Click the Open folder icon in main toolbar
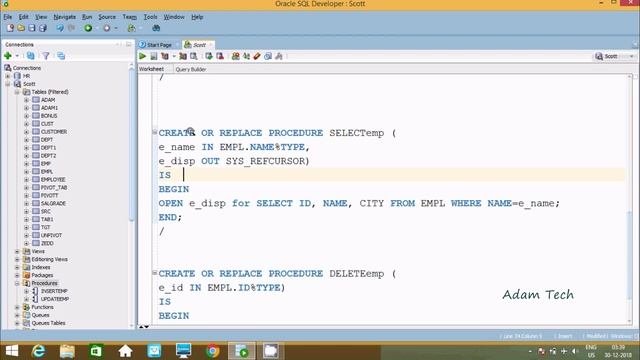 pos(21,28)
